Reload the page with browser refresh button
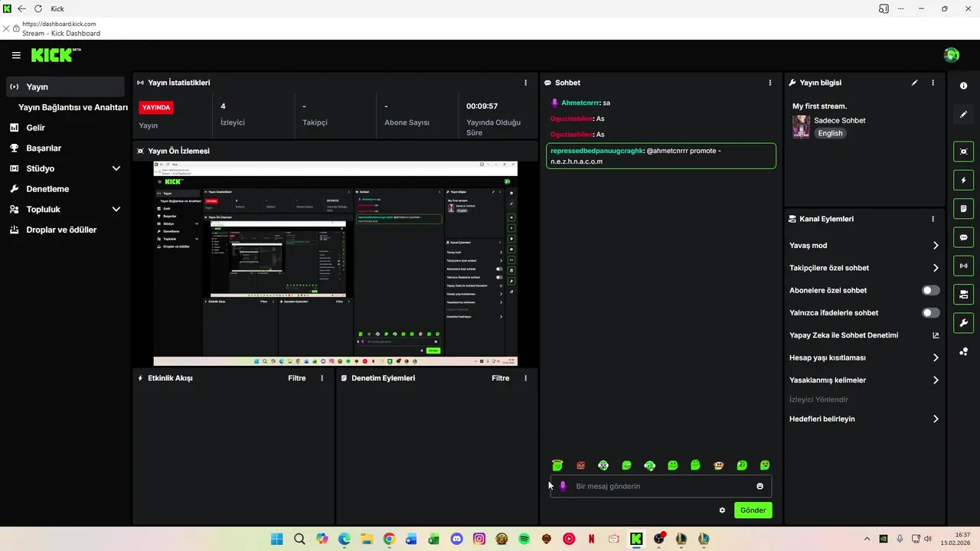 click(x=38, y=8)
